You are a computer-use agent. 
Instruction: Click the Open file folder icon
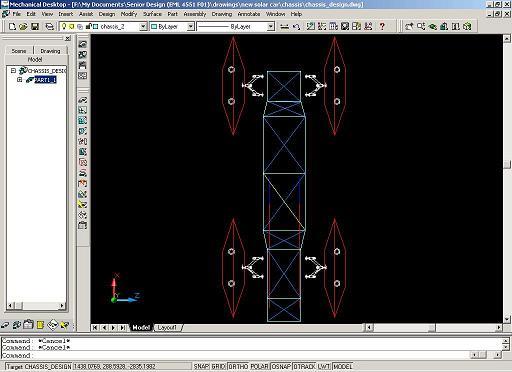click(x=23, y=26)
